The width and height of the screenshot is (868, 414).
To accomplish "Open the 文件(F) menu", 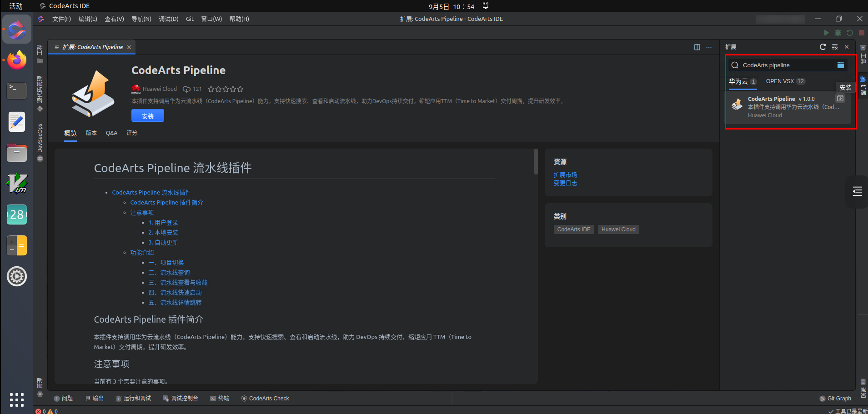I will click(x=61, y=19).
